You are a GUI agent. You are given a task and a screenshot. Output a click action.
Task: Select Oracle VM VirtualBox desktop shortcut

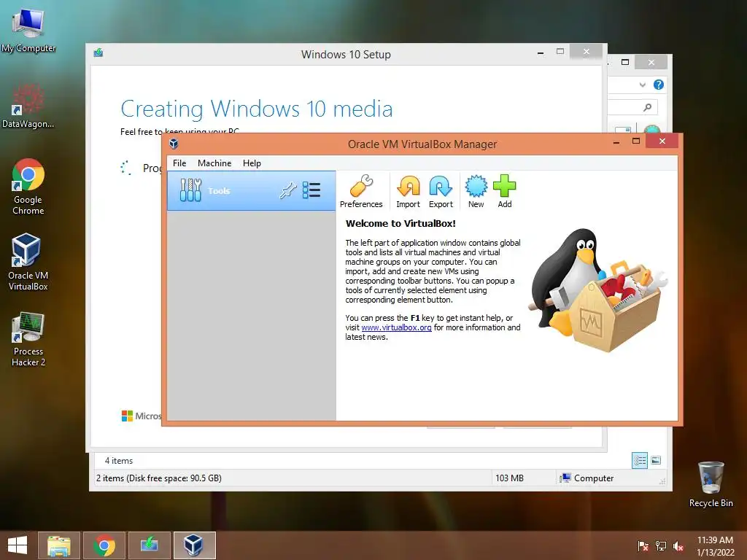click(28, 262)
